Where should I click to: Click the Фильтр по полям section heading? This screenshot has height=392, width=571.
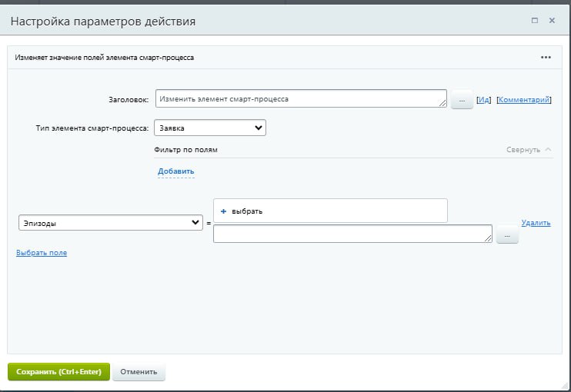185,150
